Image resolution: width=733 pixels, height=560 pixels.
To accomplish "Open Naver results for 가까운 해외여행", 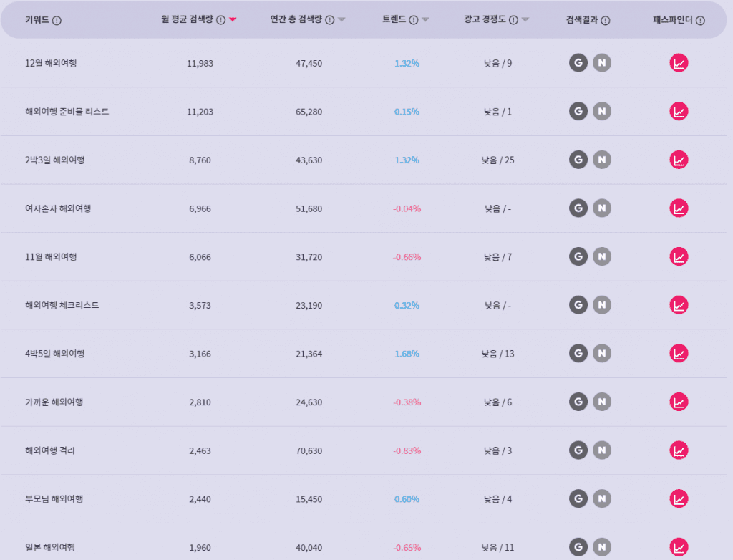I will pyautogui.click(x=602, y=402).
